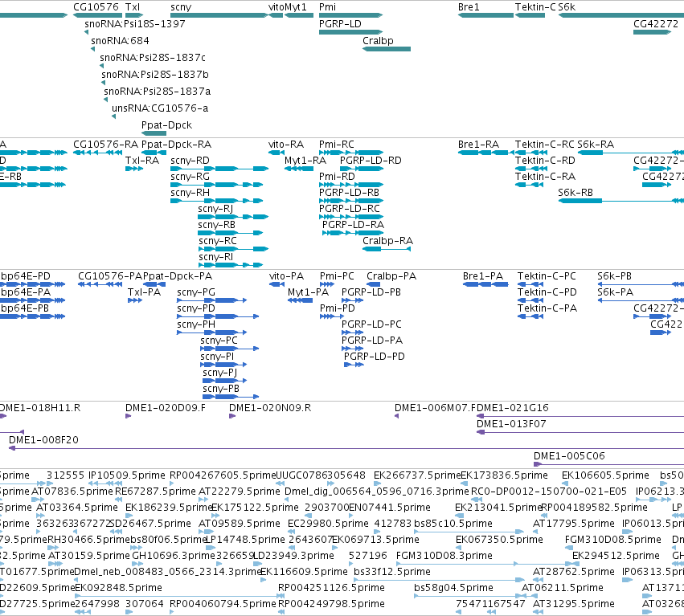Click the scny-RC transcript

[233, 249]
